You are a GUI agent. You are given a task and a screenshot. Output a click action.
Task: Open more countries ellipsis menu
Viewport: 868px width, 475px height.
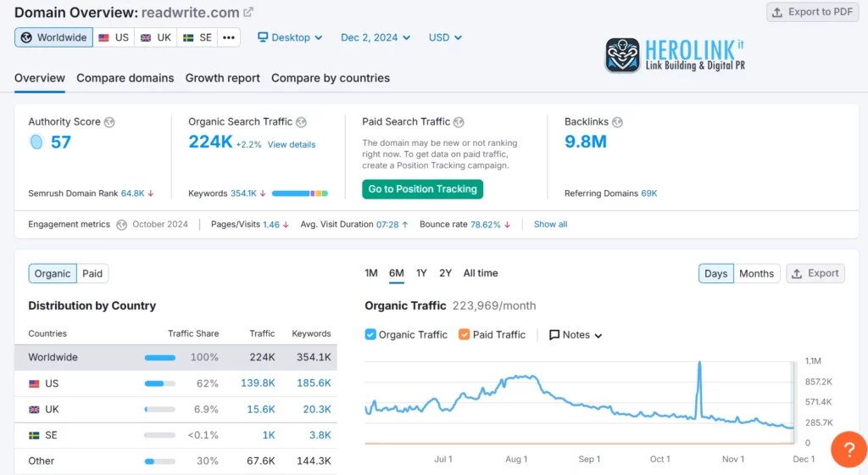point(229,37)
